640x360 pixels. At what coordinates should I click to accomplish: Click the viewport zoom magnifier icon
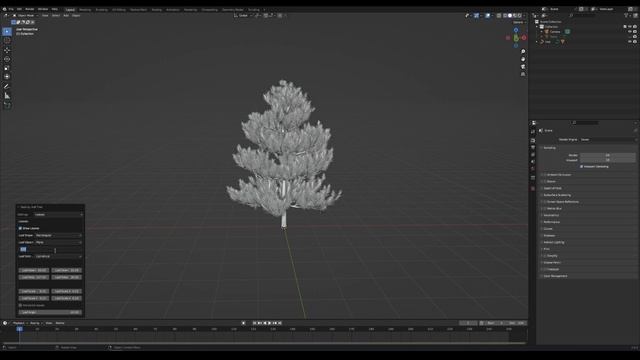click(x=523, y=52)
